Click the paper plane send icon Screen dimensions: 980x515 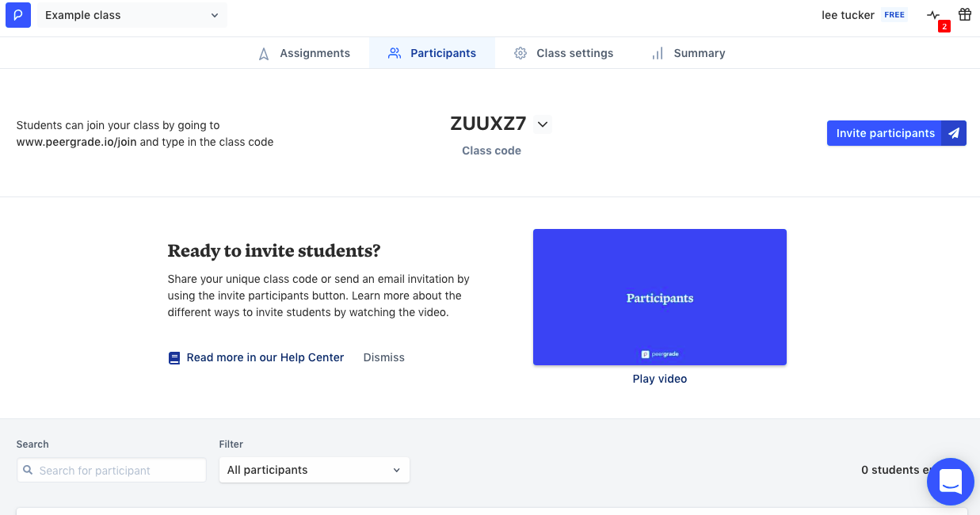tap(954, 133)
